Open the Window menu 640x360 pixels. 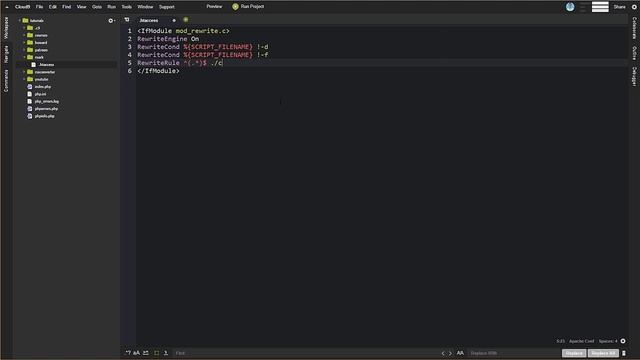145,7
